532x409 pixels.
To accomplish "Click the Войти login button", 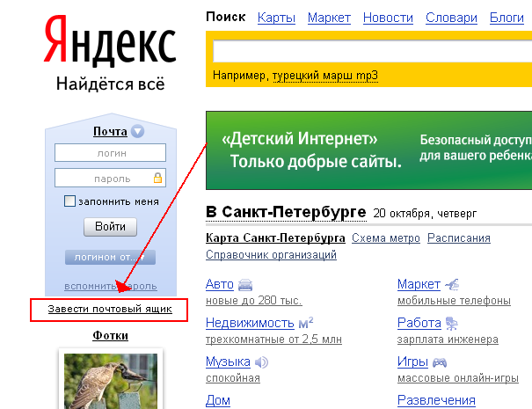I will 110,226.
